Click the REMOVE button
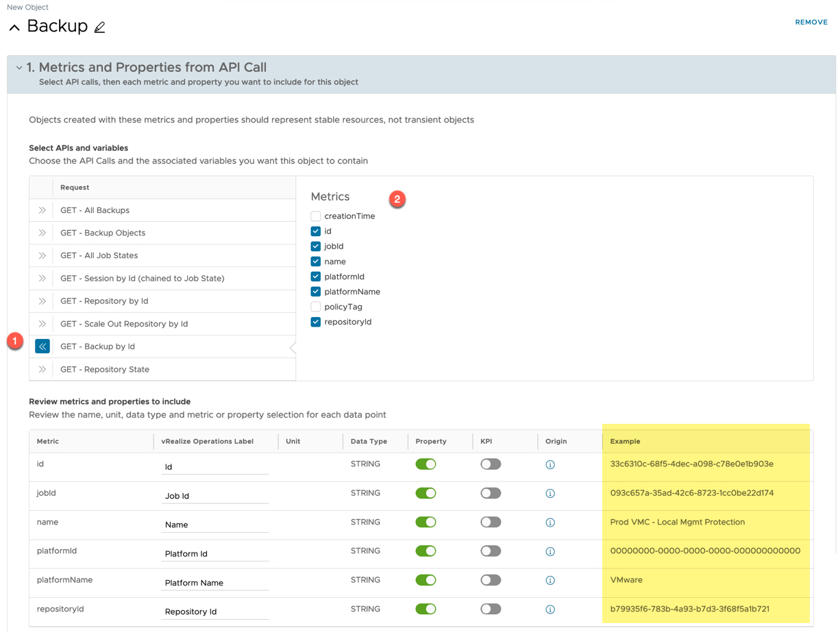 811,21
